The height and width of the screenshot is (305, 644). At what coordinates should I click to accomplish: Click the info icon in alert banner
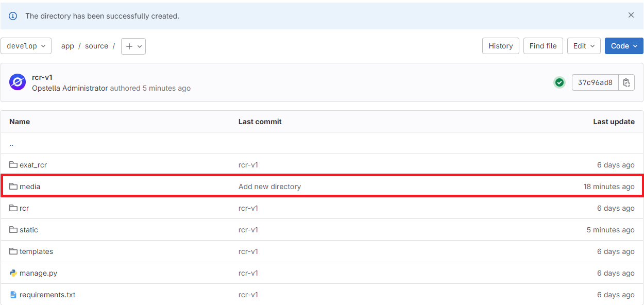(x=13, y=16)
